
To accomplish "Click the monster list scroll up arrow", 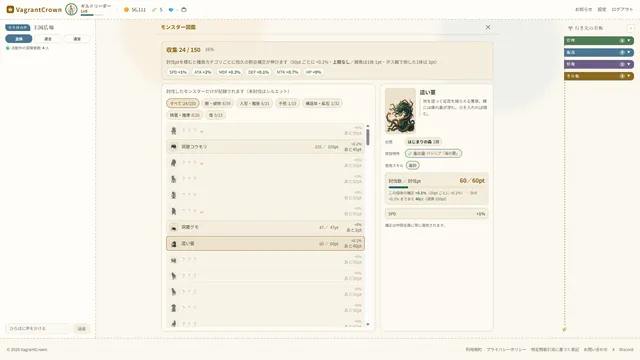I will 368,126.
